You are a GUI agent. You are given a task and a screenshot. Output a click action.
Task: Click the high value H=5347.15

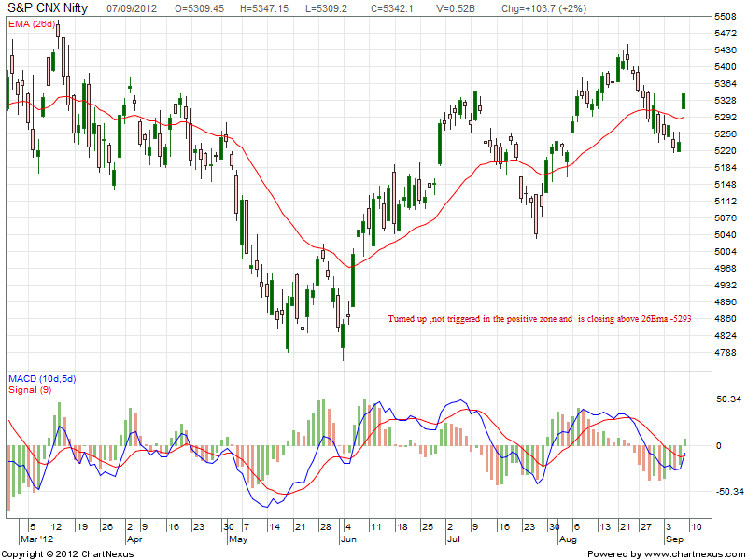click(x=264, y=8)
